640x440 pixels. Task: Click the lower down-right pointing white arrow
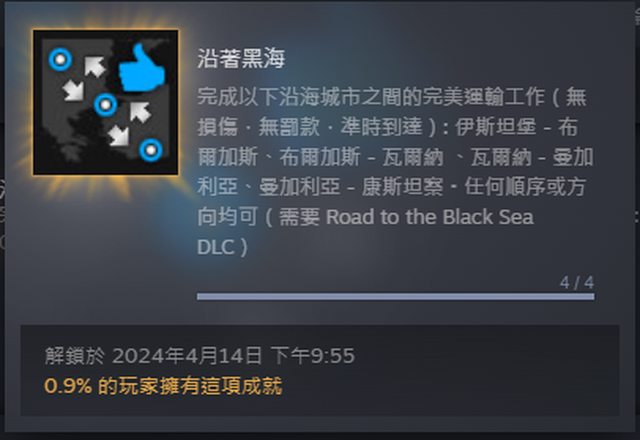point(119,136)
